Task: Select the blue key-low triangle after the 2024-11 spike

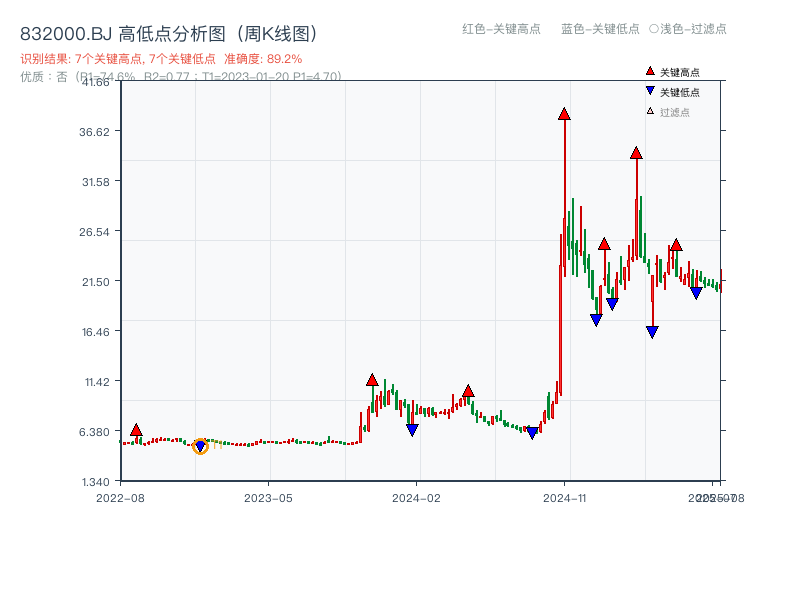Action: tap(597, 320)
